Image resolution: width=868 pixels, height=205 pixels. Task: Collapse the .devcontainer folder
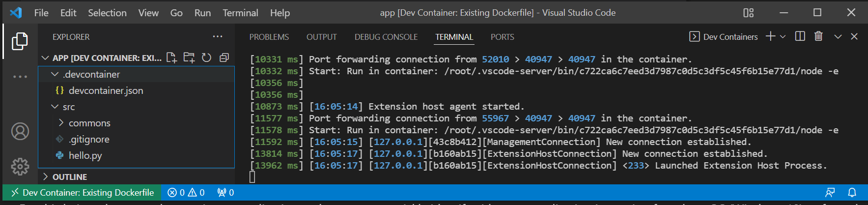click(x=55, y=74)
